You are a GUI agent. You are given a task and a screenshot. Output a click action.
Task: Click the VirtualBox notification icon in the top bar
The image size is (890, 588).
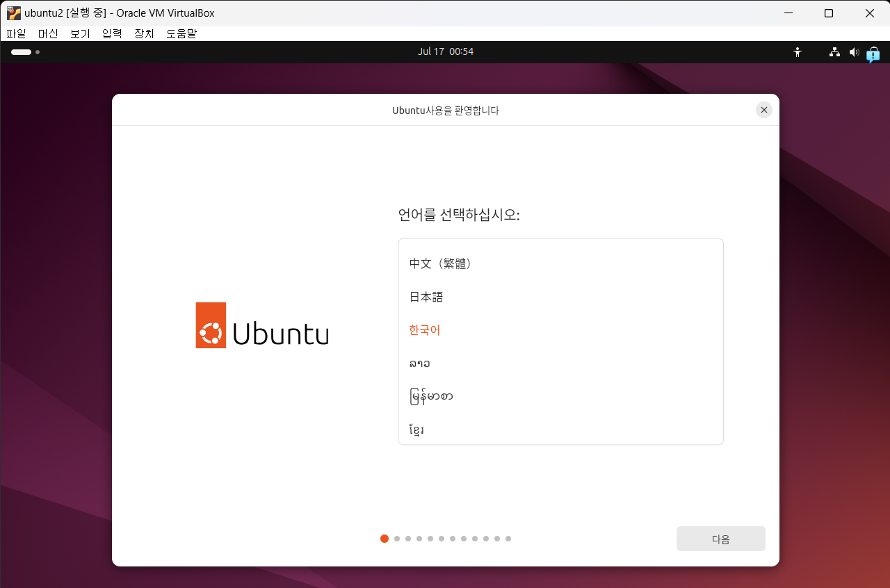pyautogui.click(x=873, y=54)
